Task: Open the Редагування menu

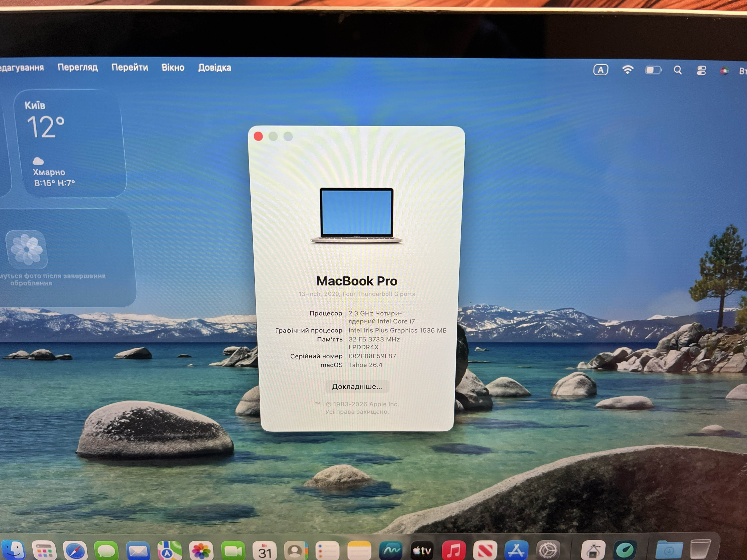Action: [x=22, y=68]
